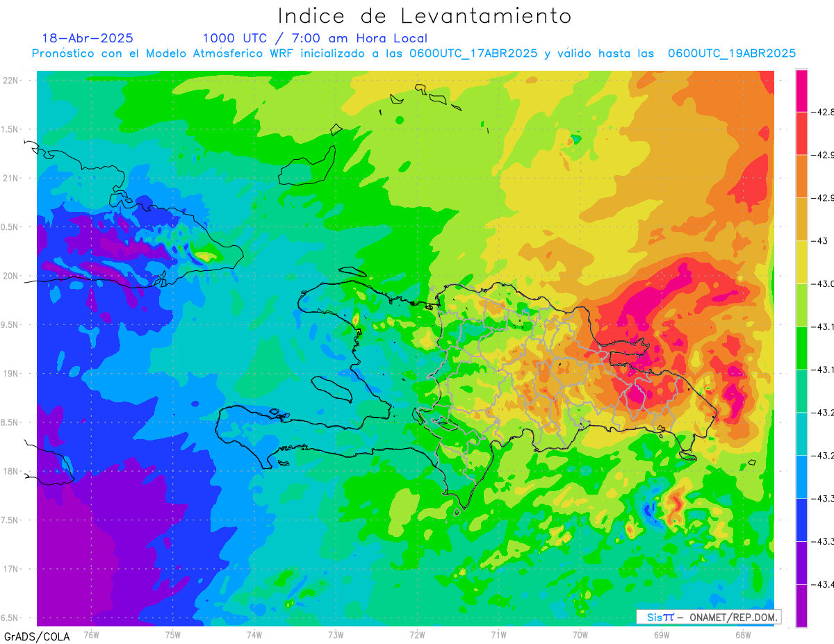Click the '8.5N' latitude label
The height and width of the screenshot is (644, 834).
[x=10, y=422]
